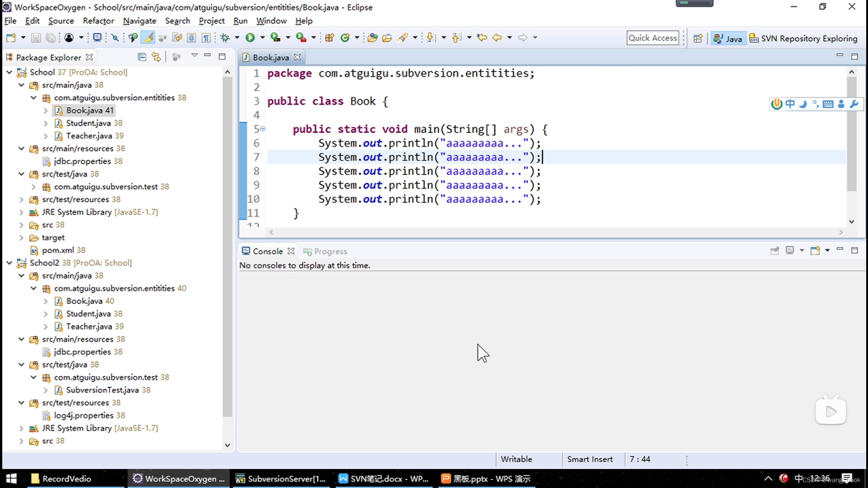868x488 pixels.
Task: Switch to SVN Repository Exploring perspective
Action: pyautogui.click(x=803, y=38)
